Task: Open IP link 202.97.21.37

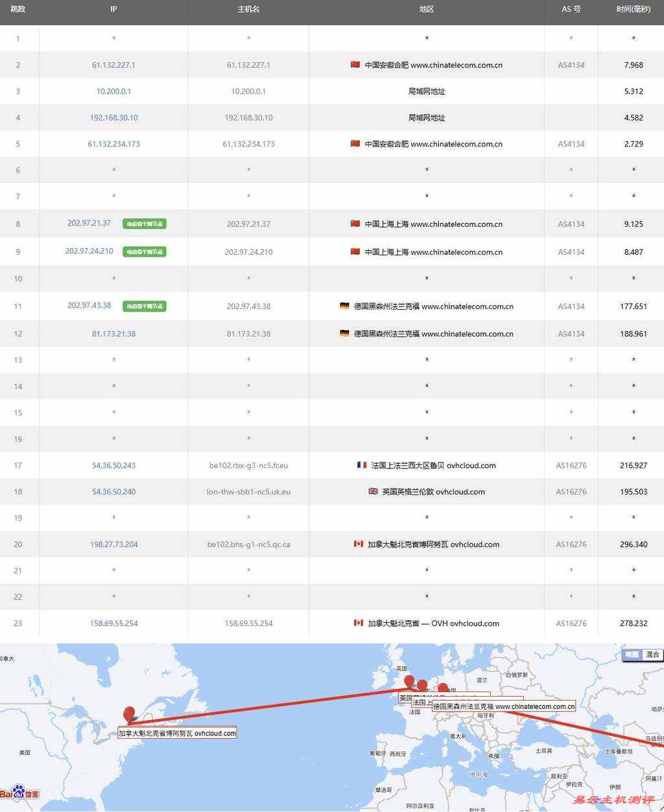Action: click(x=89, y=223)
